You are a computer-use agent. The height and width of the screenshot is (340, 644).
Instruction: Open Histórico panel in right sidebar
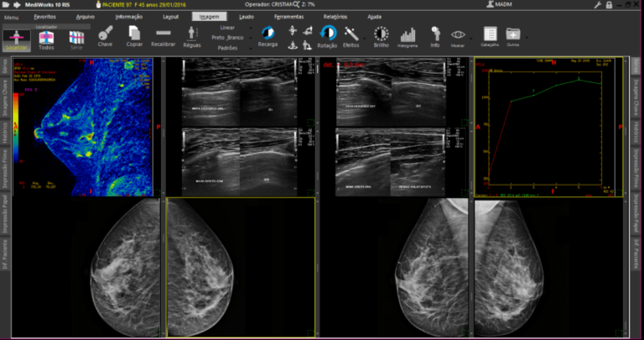[636, 133]
